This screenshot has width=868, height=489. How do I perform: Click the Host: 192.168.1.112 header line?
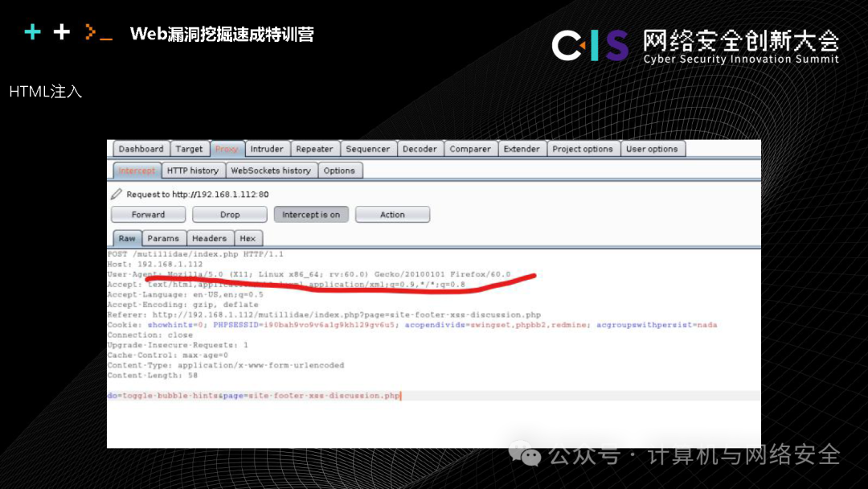155,264
